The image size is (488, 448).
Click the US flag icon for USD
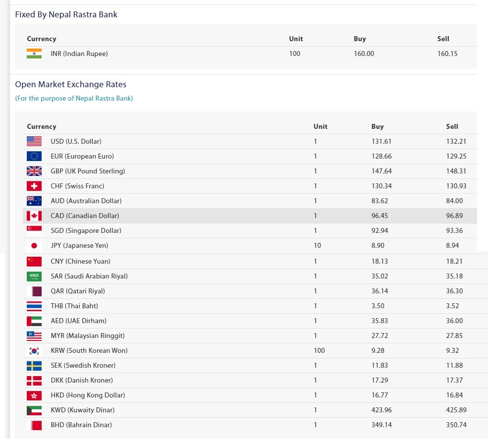[x=34, y=141]
